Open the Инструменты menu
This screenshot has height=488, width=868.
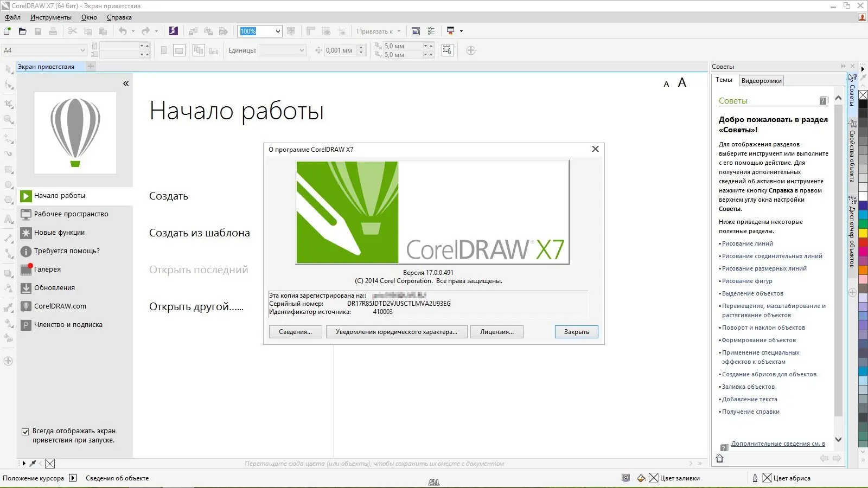click(50, 17)
